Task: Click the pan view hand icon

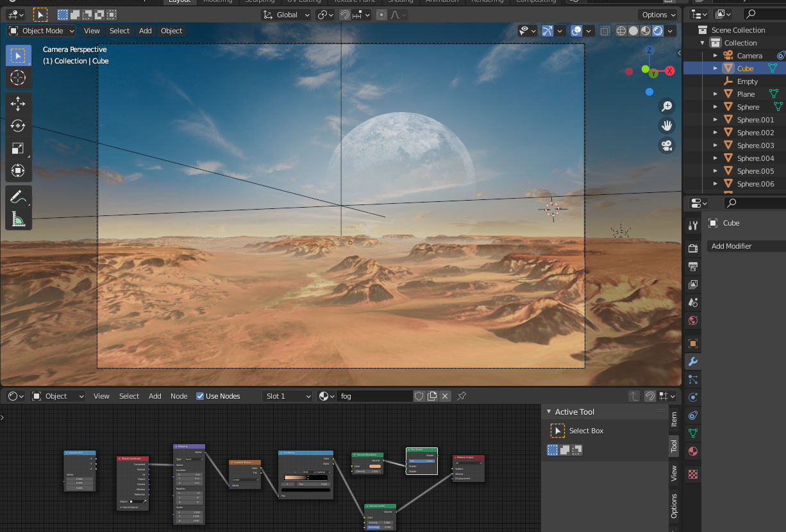Action: click(667, 126)
